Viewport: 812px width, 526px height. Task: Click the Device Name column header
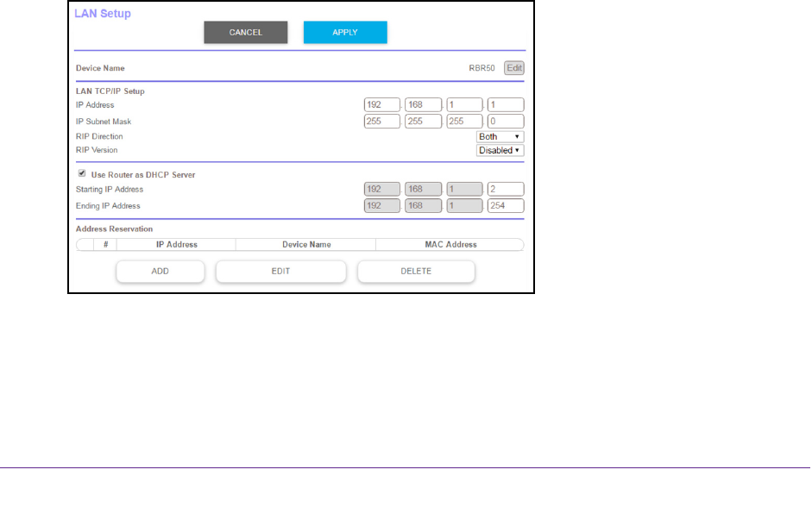306,245
